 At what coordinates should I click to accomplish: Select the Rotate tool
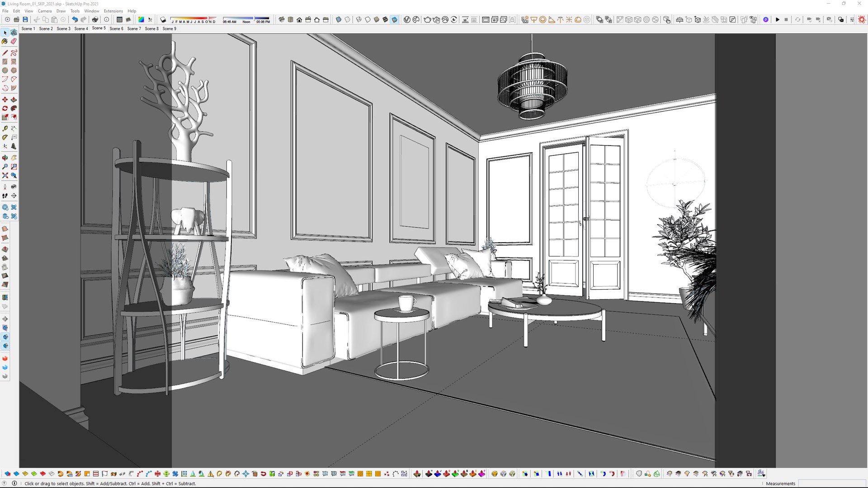(x=5, y=108)
